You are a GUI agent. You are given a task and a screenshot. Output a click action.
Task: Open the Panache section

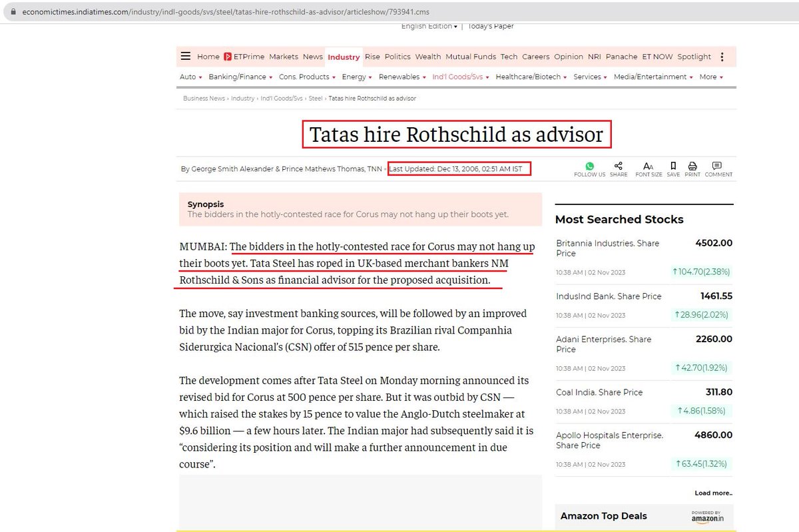coord(622,57)
